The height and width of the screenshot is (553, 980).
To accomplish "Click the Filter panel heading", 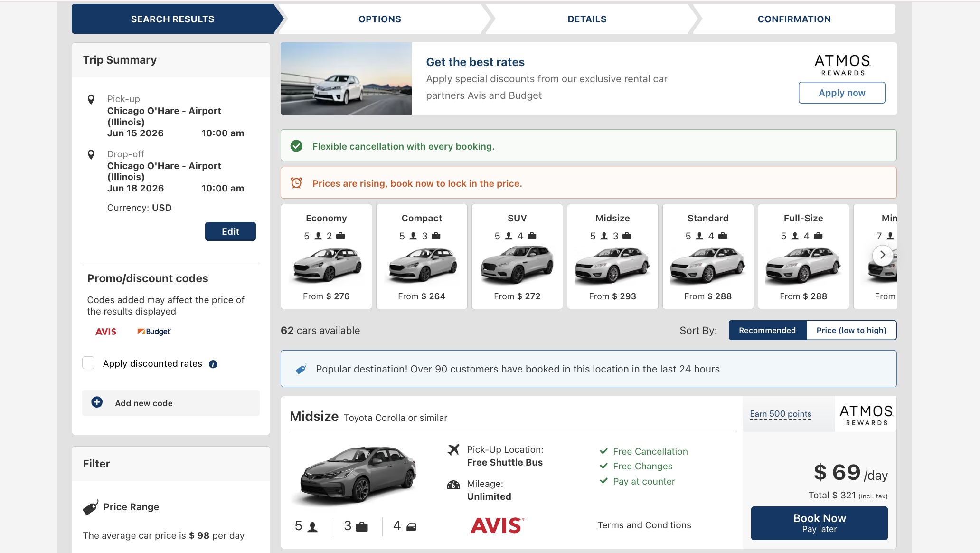I will click(x=96, y=464).
